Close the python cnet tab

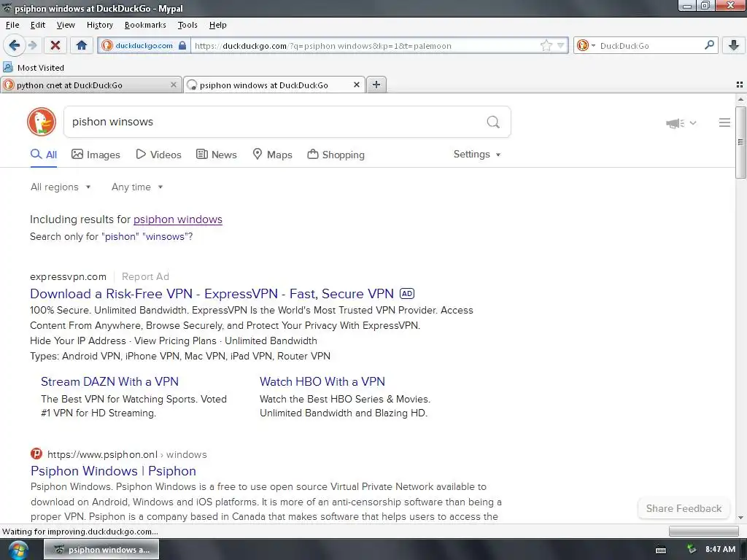[174, 85]
